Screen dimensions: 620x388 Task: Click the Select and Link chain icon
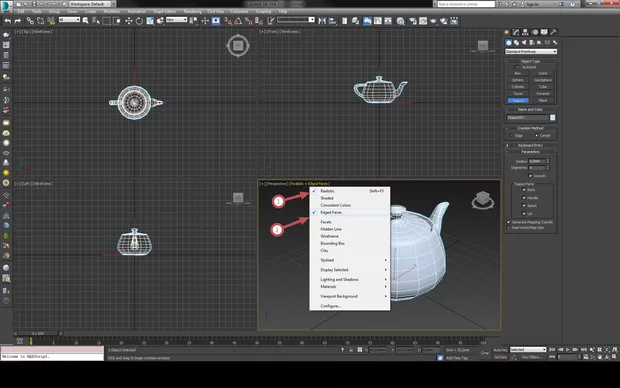[x=30, y=21]
